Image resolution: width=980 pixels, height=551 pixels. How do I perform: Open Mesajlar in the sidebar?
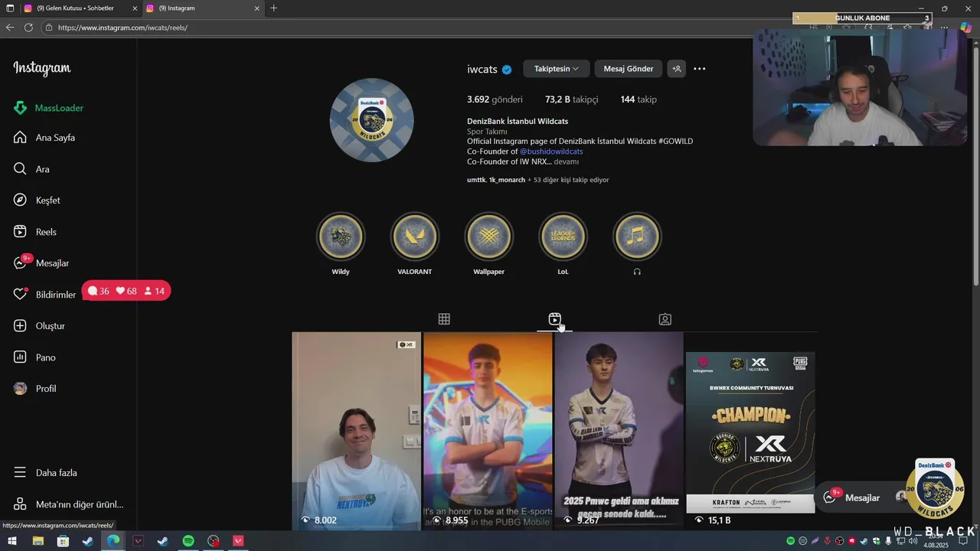41,263
